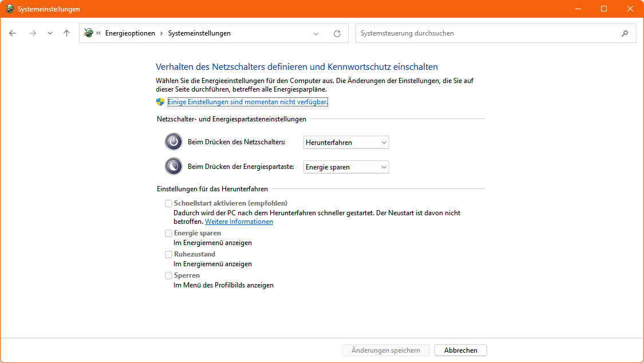Click the Systemeinstellungen breadcrumb
This screenshot has height=363, width=644.
[x=199, y=33]
